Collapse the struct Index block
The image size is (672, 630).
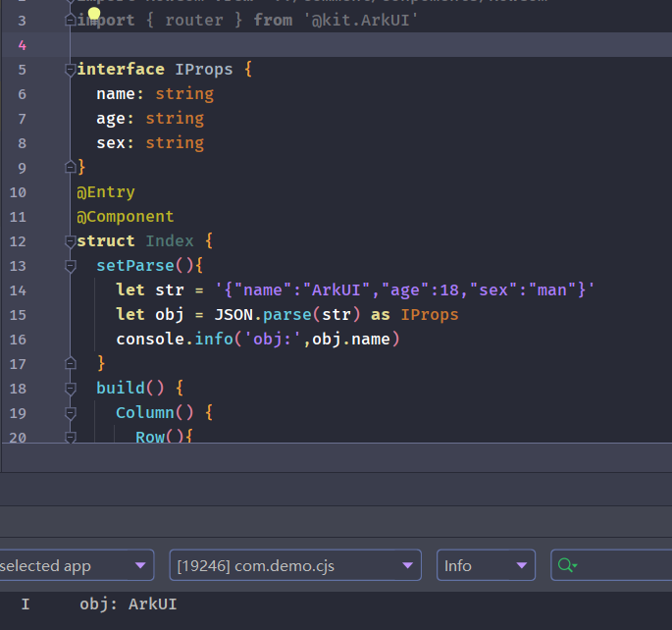click(70, 241)
